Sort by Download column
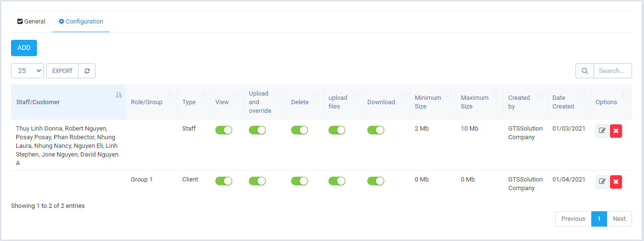The width and height of the screenshot is (644, 241). pos(386,102)
